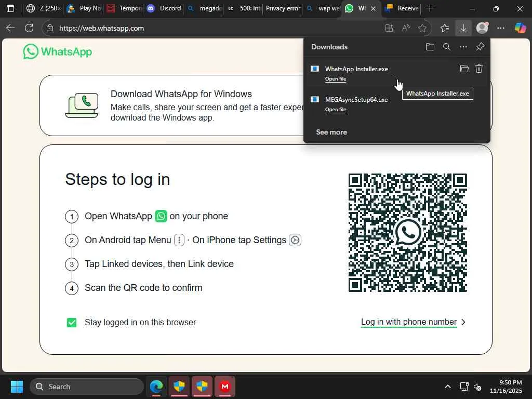Click Log in with phone number link
The height and width of the screenshot is (399, 532).
click(409, 322)
